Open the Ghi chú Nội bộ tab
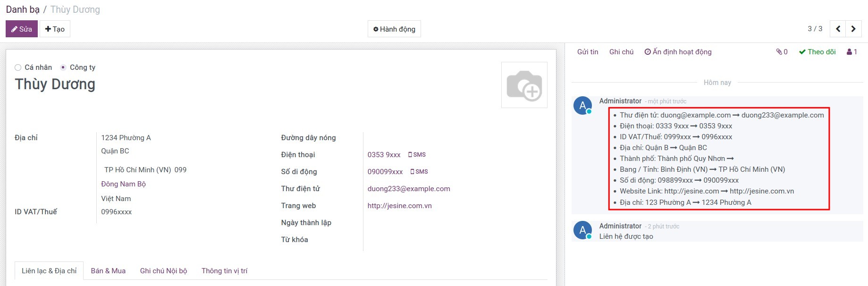This screenshot has width=868, height=286. click(163, 271)
